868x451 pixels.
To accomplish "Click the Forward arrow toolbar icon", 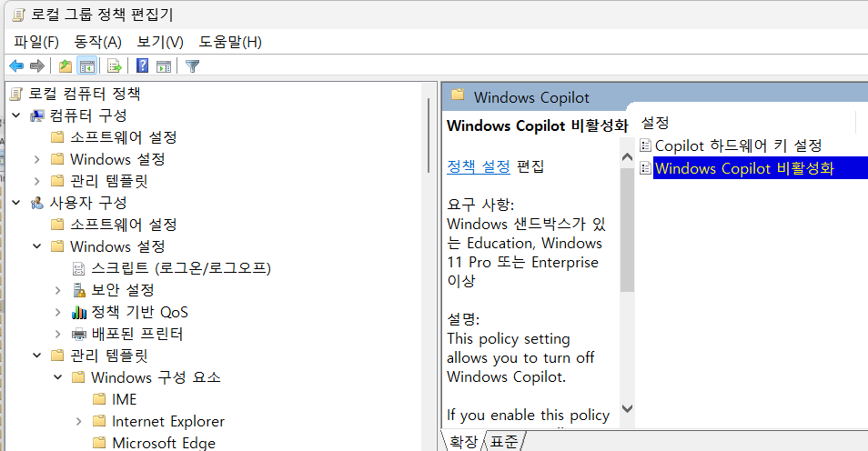I will click(37, 66).
